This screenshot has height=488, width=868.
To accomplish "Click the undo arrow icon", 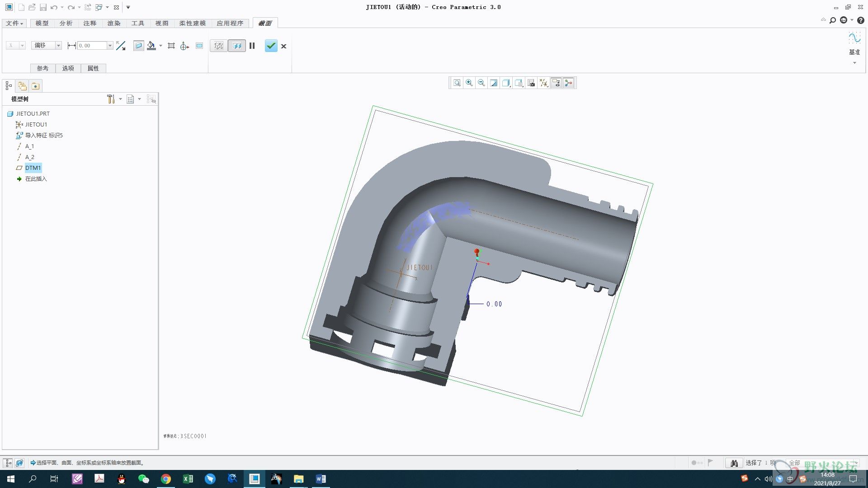I will point(54,7).
